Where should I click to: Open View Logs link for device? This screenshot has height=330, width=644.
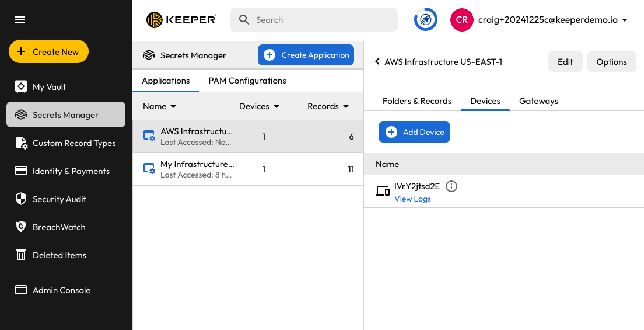pyautogui.click(x=412, y=199)
